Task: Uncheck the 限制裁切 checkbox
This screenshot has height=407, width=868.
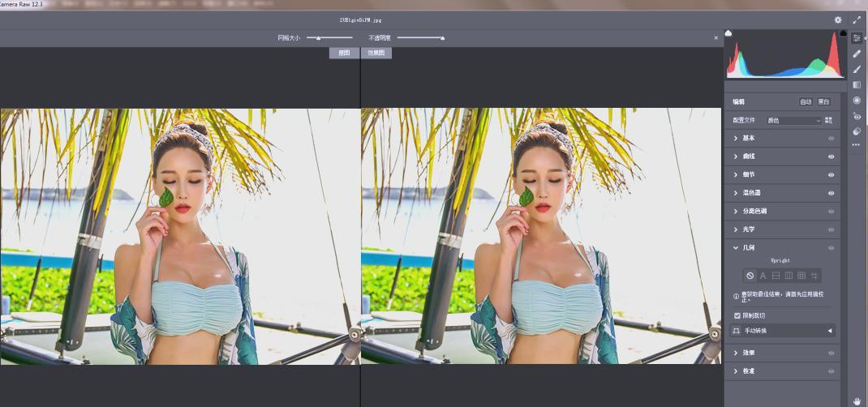Action: tap(737, 315)
